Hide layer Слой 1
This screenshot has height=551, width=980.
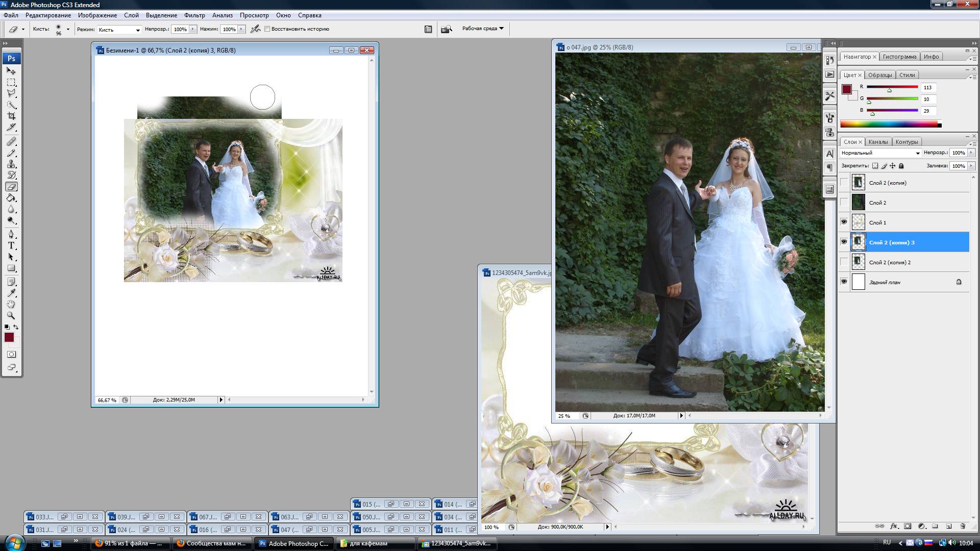[x=844, y=222]
